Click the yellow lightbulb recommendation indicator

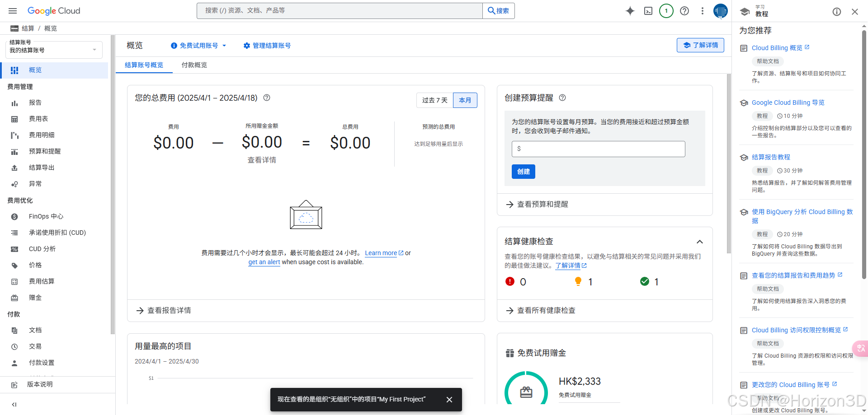[x=583, y=282]
